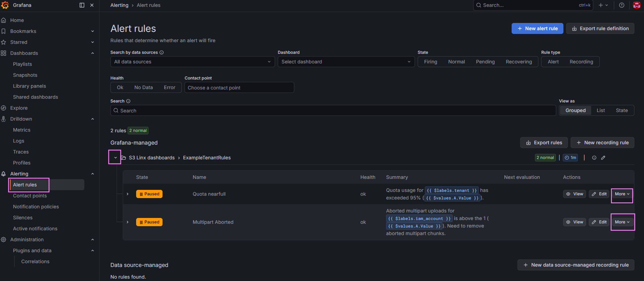Viewport: 644px width, 281px height.
Task: Click the Paused badge for Quota nearfull
Action: point(149,194)
